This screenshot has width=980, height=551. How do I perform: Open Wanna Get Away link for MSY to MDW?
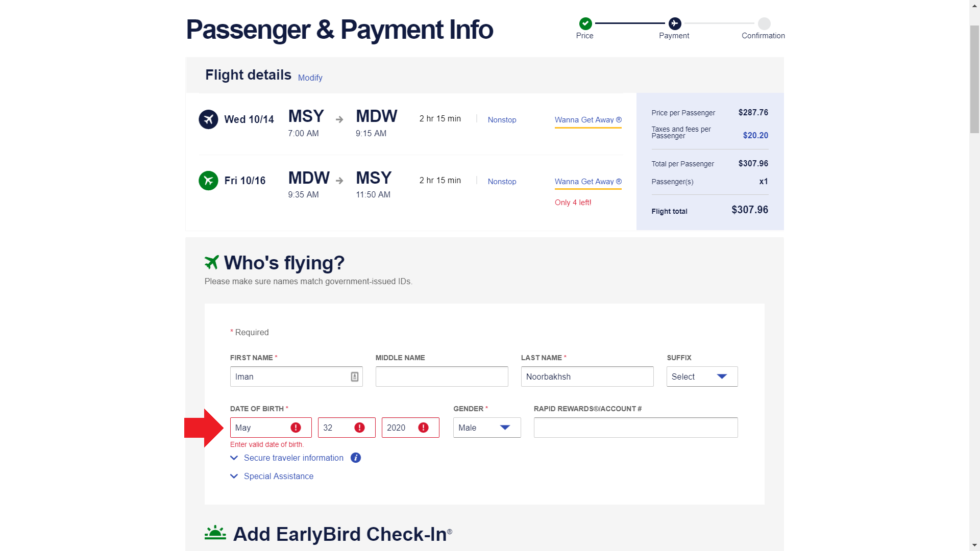pyautogui.click(x=588, y=120)
